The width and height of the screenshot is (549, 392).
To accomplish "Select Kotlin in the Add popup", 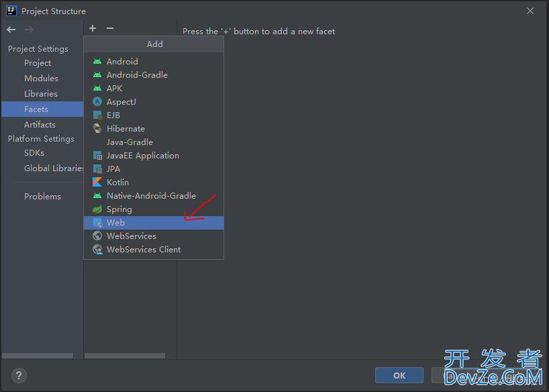I will pos(154,182).
